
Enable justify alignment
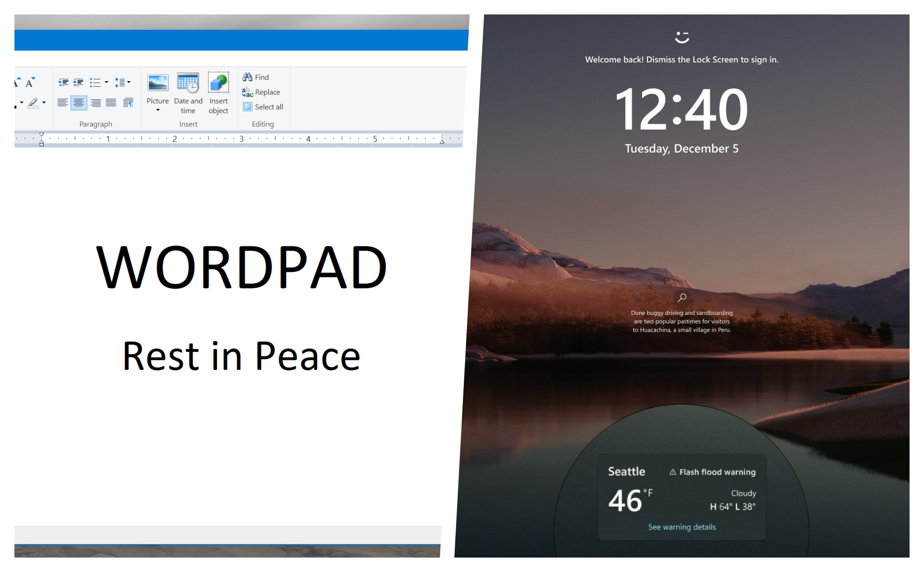(x=111, y=103)
